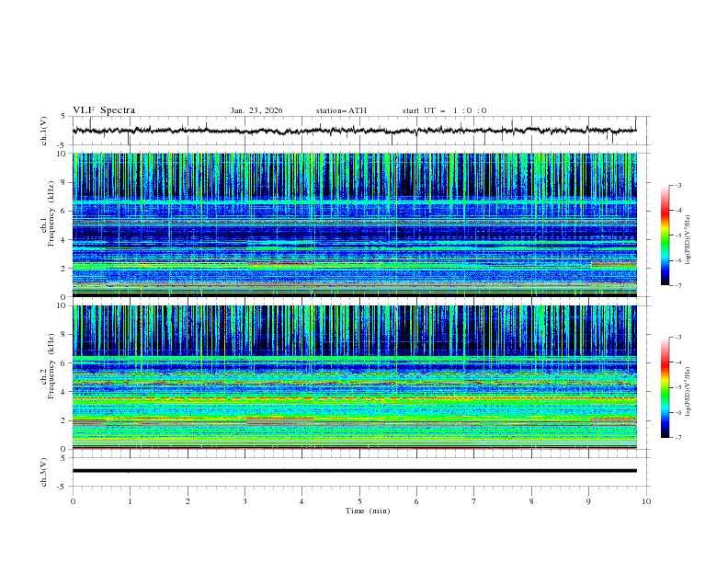728x563 pixels.
Task: Click the ch.3(V) axis label
Action: 45,471
